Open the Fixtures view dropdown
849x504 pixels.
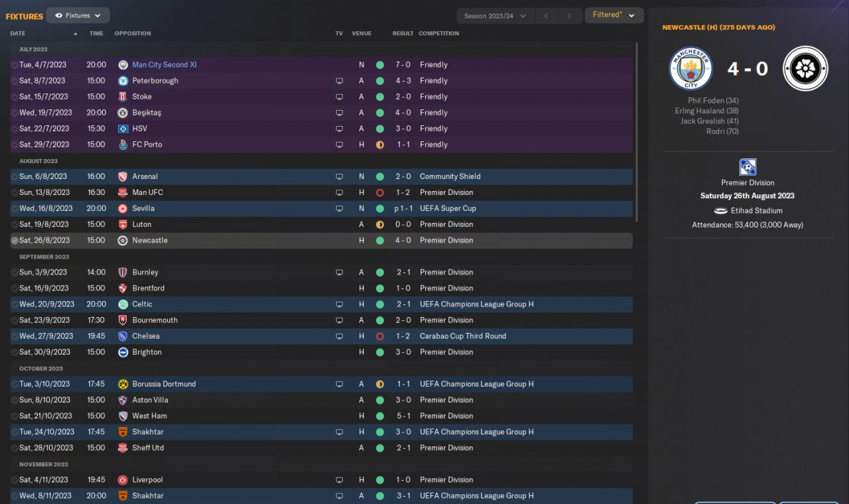point(78,15)
